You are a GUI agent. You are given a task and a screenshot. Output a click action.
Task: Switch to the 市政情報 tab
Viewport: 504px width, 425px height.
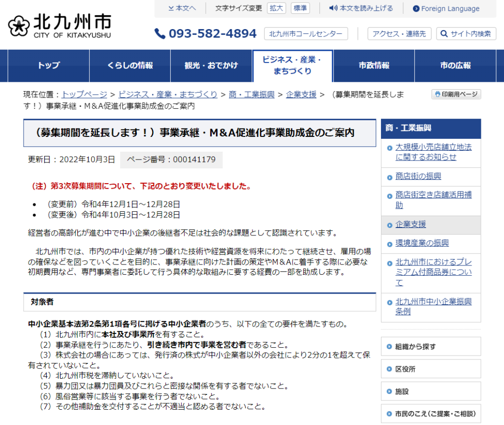point(374,65)
